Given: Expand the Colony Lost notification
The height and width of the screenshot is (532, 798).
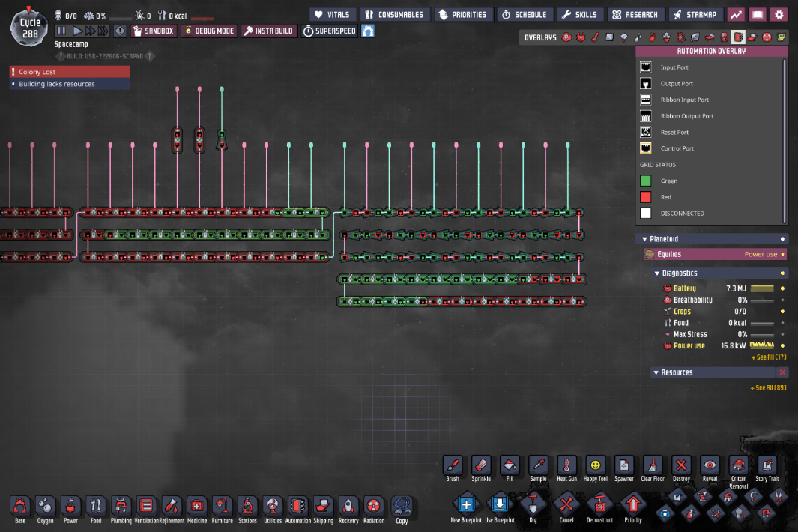Looking at the screenshot, I should [x=70, y=72].
